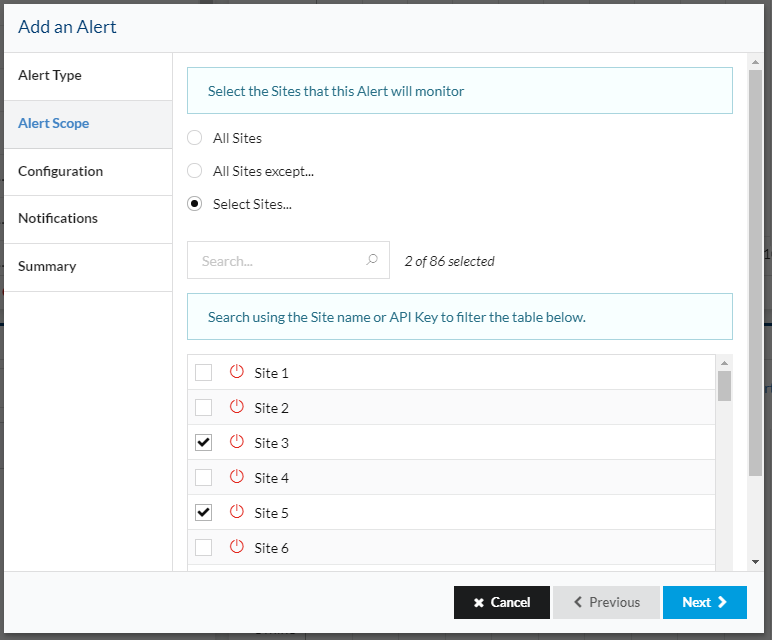Viewport: 772px width, 640px height.
Task: Click the power status icon for Site 6
Action: click(x=237, y=546)
